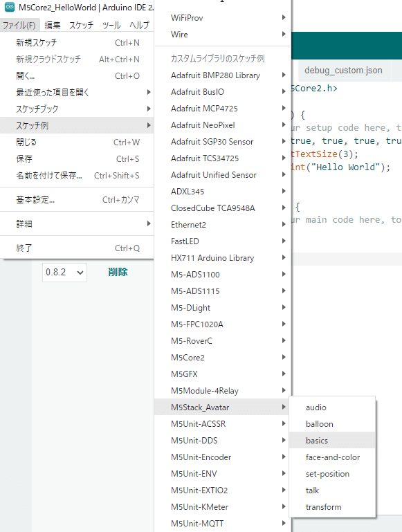402x532 pixels.
Task: Open the talk example sketch
Action: (332, 490)
